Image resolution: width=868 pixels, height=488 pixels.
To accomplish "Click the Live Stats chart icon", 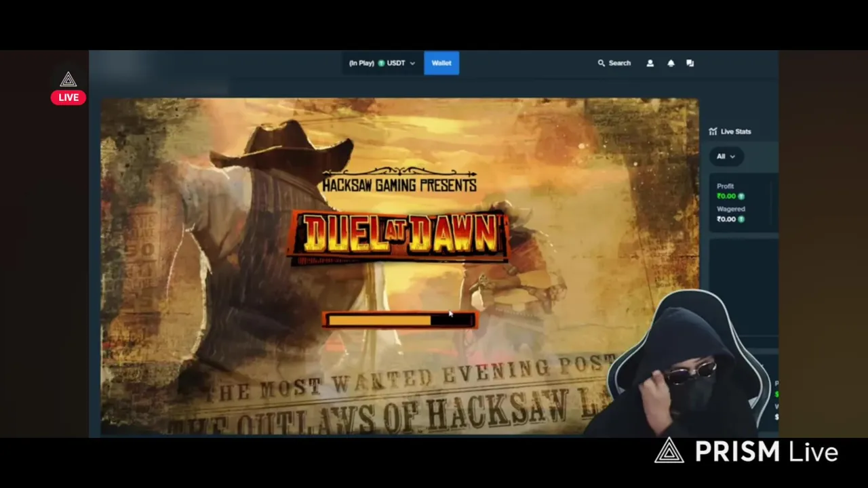I will (713, 131).
